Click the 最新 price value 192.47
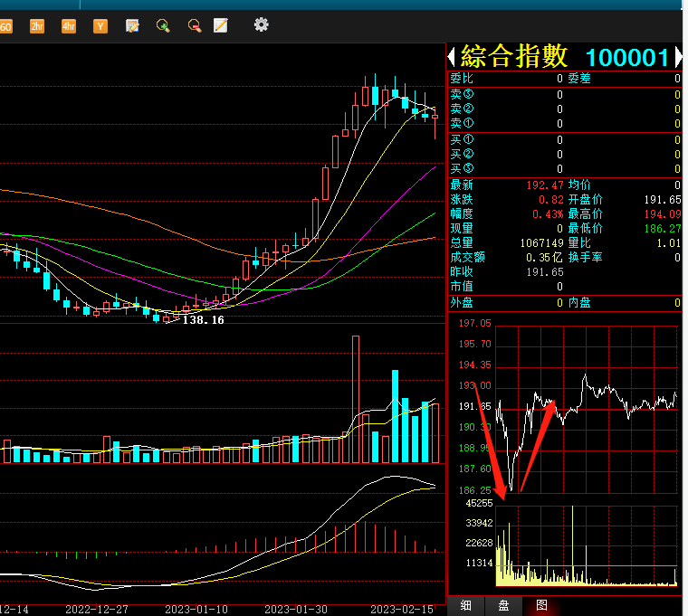The width and height of the screenshot is (688, 616). click(x=545, y=185)
